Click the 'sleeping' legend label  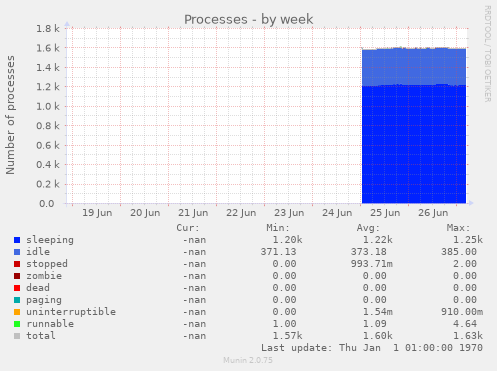tap(50, 240)
